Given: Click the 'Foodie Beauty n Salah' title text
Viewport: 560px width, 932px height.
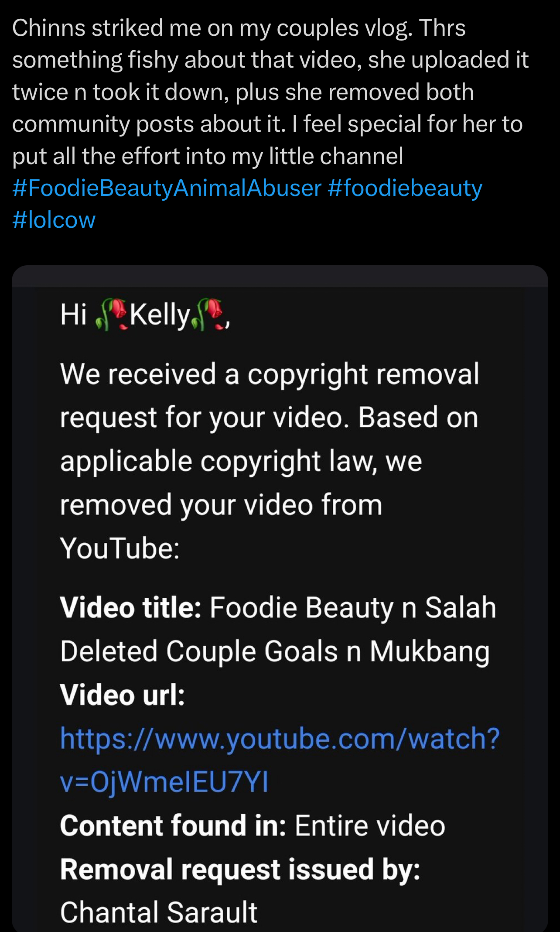Looking at the screenshot, I should 353,607.
